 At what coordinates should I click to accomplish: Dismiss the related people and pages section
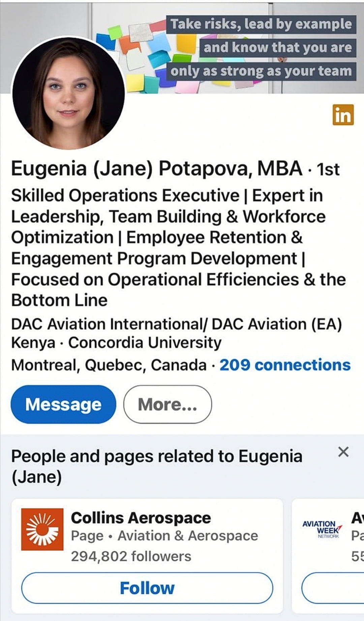(343, 452)
